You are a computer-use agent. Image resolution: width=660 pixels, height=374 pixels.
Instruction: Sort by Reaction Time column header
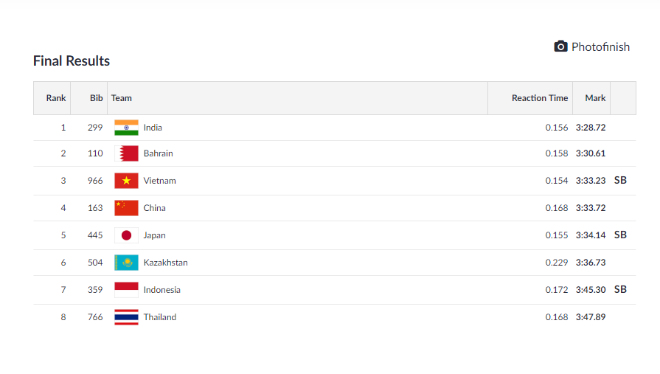click(540, 98)
